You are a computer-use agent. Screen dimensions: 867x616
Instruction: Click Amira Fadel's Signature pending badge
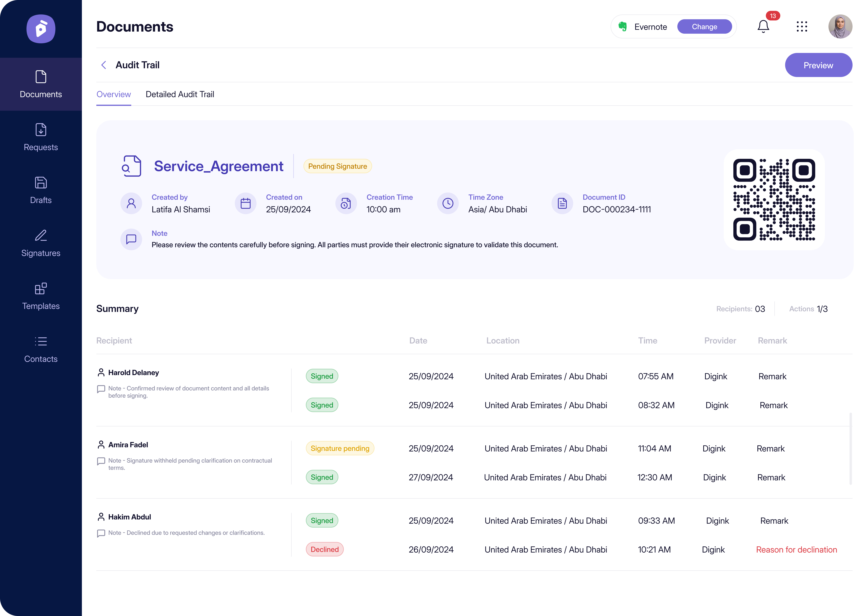point(340,448)
